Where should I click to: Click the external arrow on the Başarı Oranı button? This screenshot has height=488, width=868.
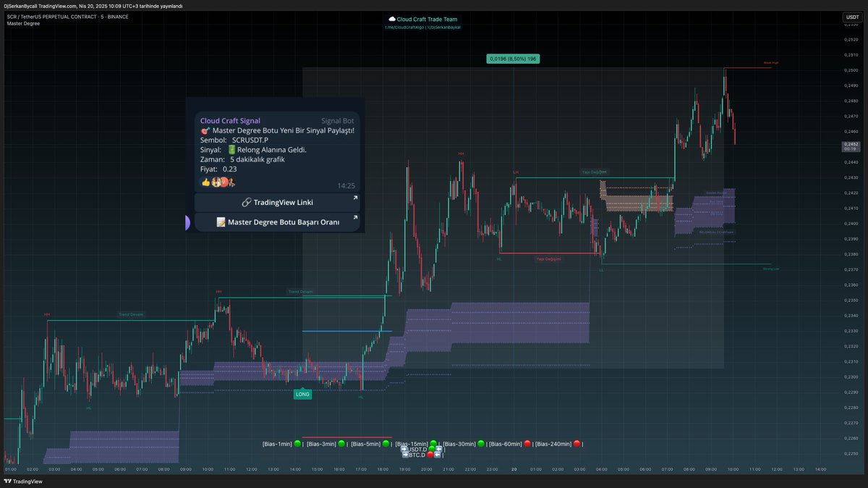355,217
